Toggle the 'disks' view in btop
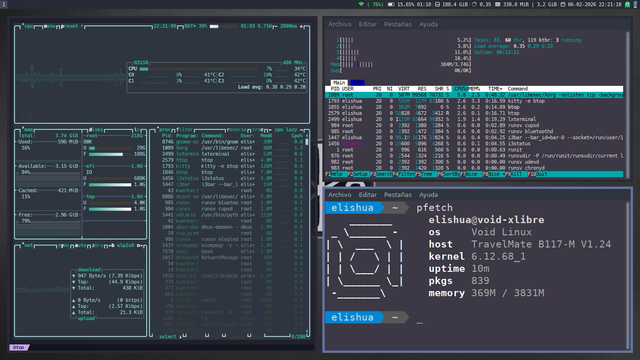 click(x=96, y=130)
